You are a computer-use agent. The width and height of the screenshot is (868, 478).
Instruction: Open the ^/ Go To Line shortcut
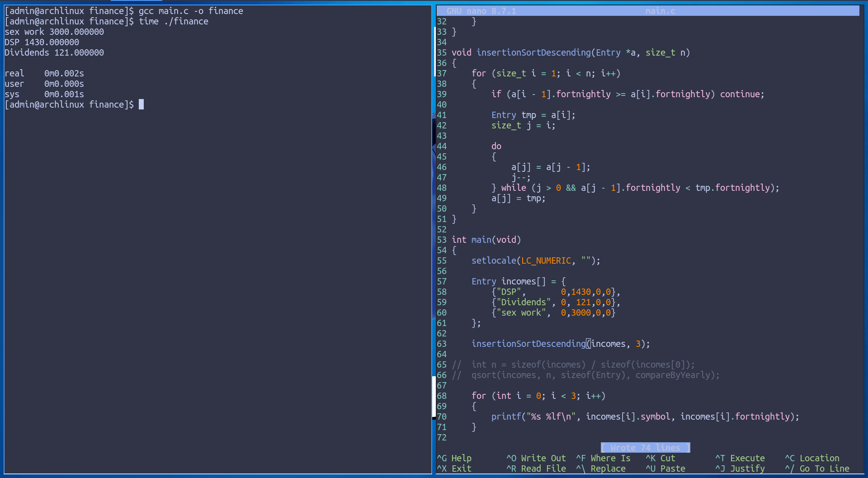click(817, 469)
